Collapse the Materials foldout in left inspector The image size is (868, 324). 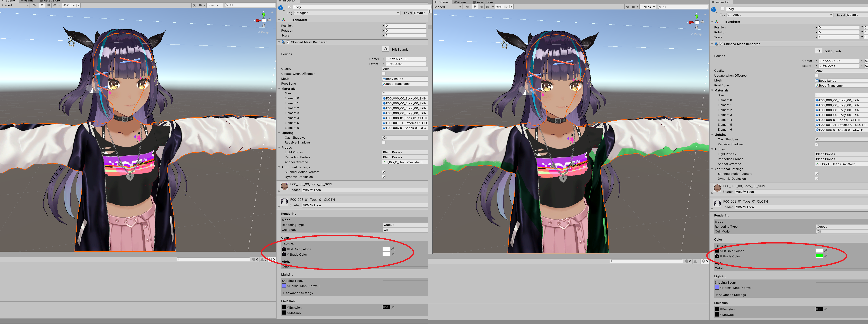pos(279,89)
